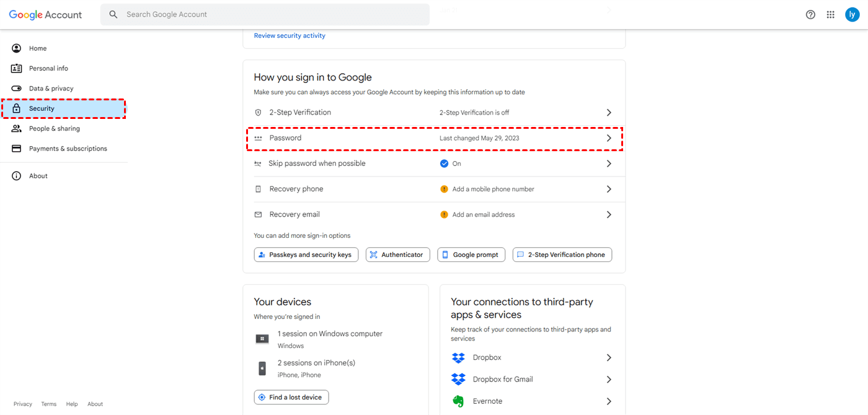Click the Dropbox logo icon

(x=458, y=357)
